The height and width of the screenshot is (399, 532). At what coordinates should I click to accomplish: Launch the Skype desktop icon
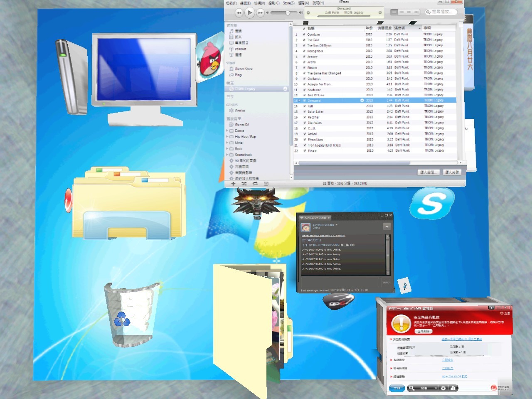click(x=431, y=203)
